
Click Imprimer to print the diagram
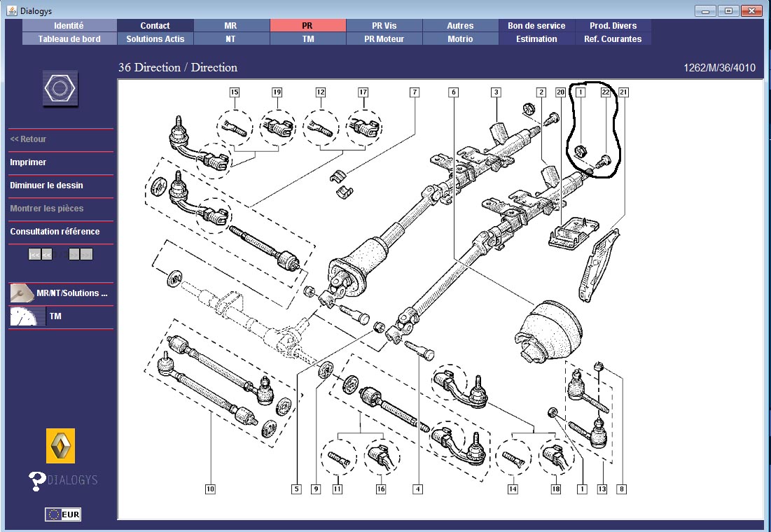pos(28,162)
